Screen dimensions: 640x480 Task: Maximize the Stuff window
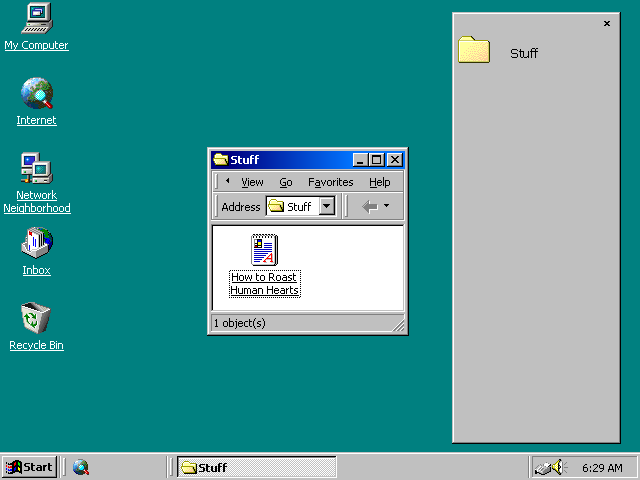coord(376,160)
